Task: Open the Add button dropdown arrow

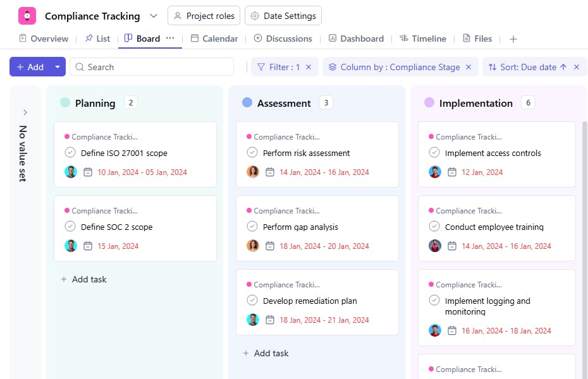Action: tap(58, 67)
